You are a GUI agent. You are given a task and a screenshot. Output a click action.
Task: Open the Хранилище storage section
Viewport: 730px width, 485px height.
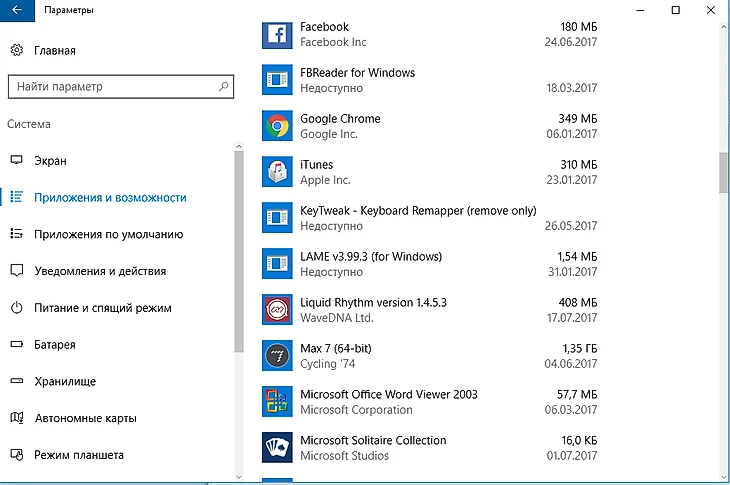tap(65, 381)
